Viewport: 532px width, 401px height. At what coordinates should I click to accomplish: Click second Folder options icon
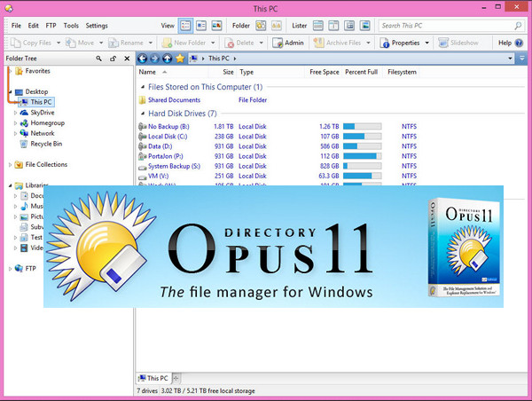coord(276,26)
